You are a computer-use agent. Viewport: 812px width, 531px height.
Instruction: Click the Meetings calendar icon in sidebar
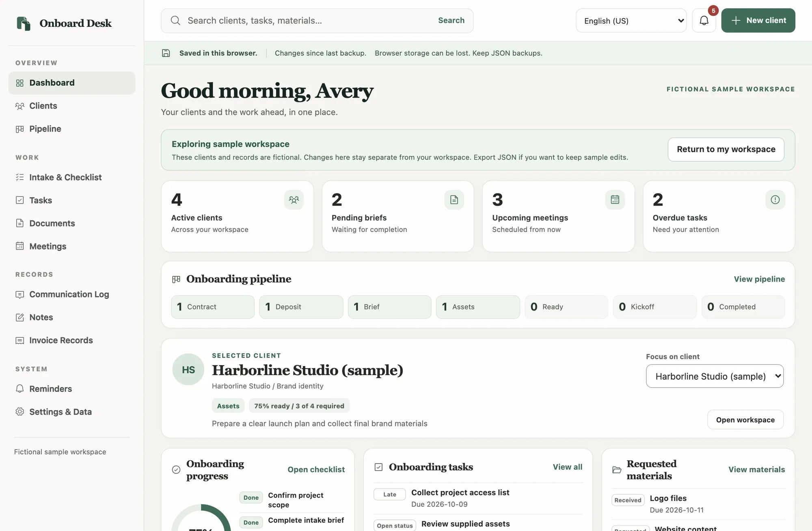[x=20, y=246]
